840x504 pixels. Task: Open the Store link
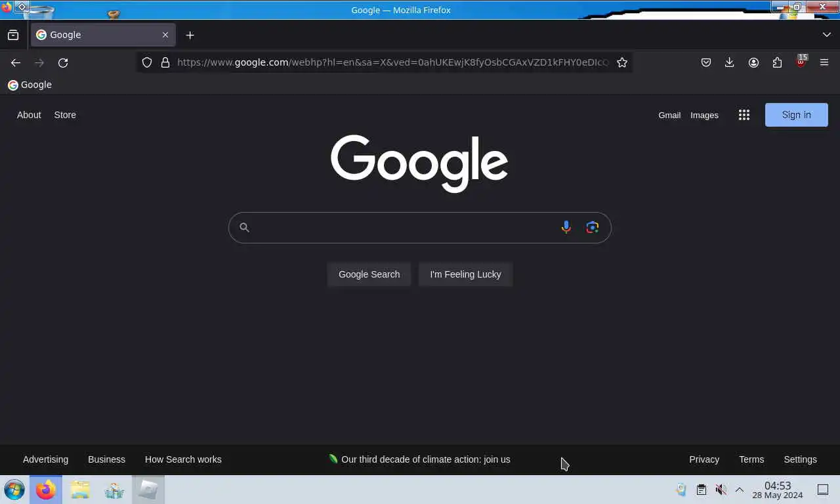click(x=65, y=115)
